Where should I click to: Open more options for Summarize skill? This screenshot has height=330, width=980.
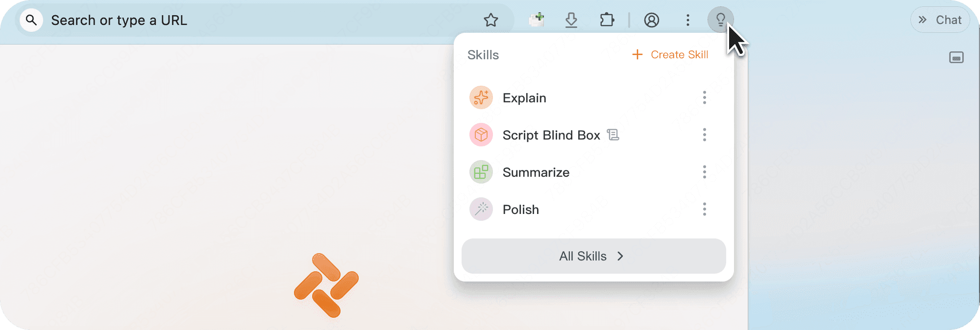(x=704, y=172)
